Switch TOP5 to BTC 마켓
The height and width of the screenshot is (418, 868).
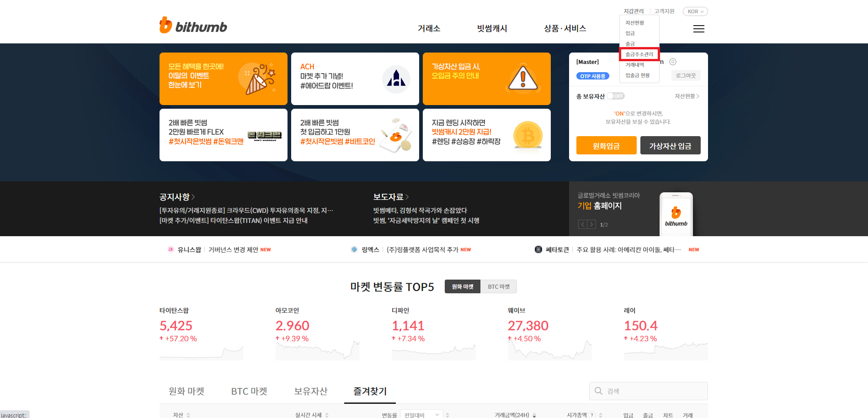499,286
